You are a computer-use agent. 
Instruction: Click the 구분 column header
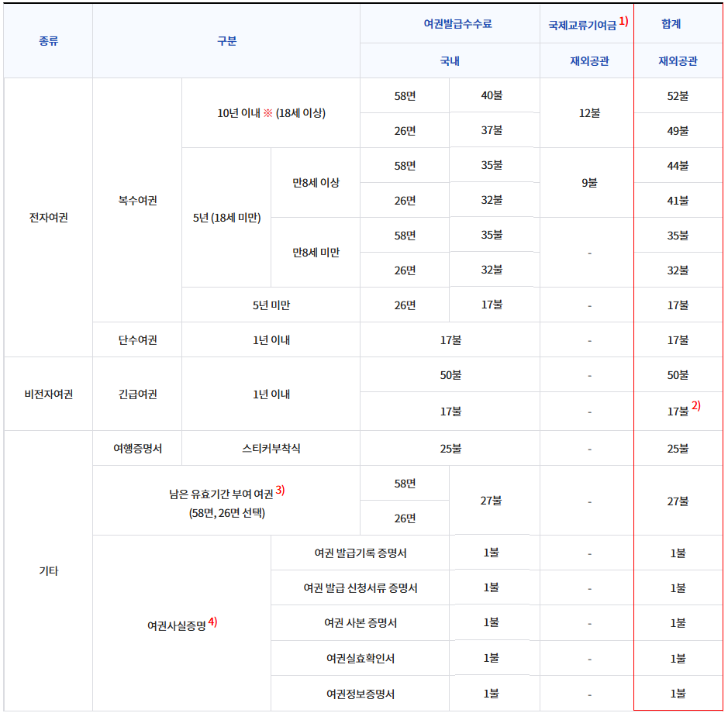(x=226, y=41)
